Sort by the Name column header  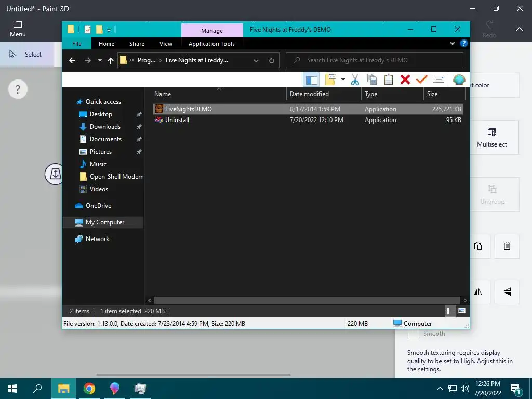pos(219,94)
